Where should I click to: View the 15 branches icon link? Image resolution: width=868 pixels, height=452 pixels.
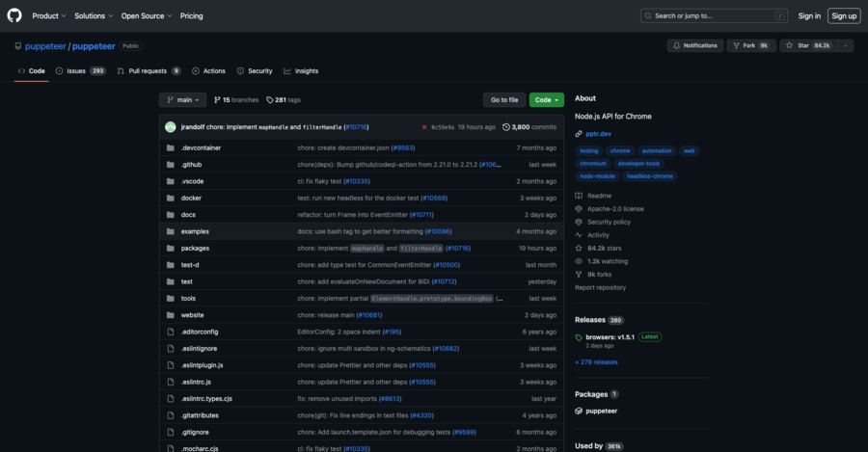[x=236, y=99]
